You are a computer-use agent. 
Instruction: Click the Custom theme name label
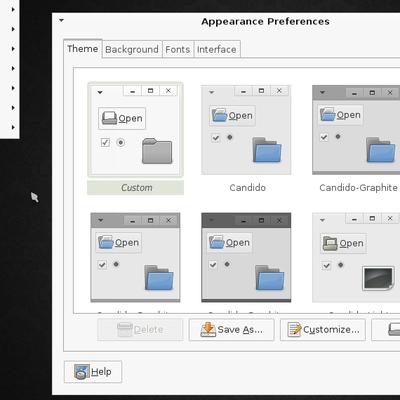point(137,188)
